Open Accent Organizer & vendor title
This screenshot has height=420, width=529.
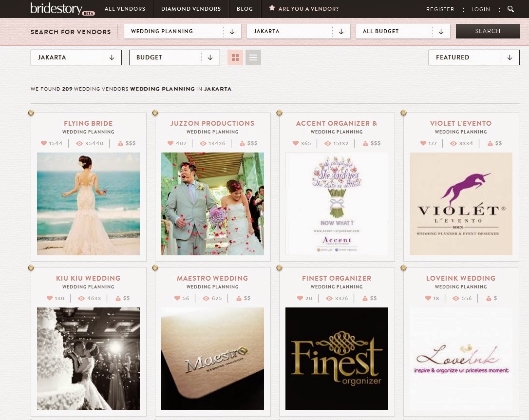337,123
